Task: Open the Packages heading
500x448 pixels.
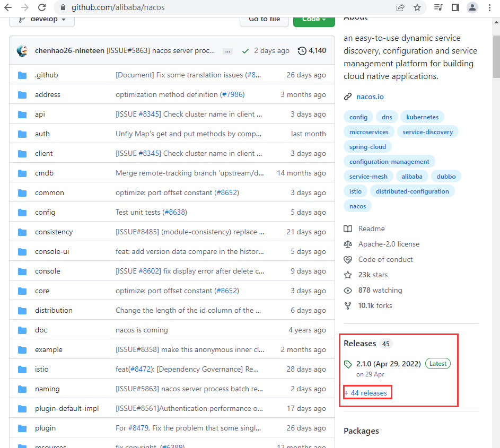Action: [x=361, y=431]
